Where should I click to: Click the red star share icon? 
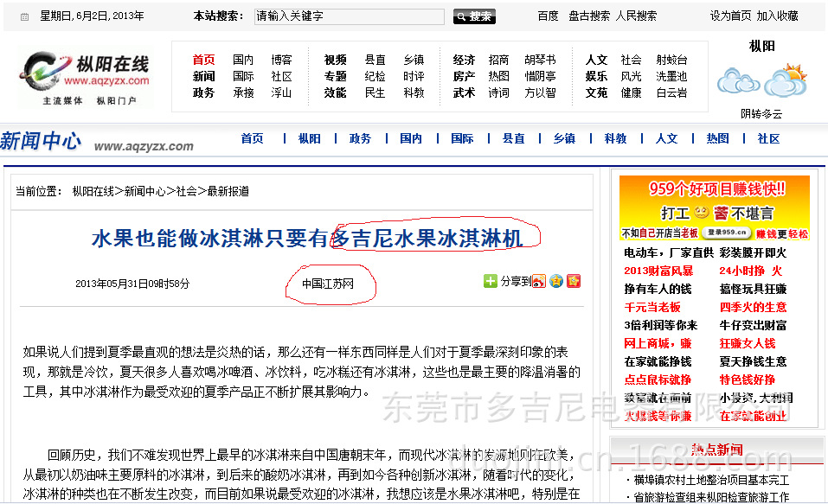pos(572,280)
